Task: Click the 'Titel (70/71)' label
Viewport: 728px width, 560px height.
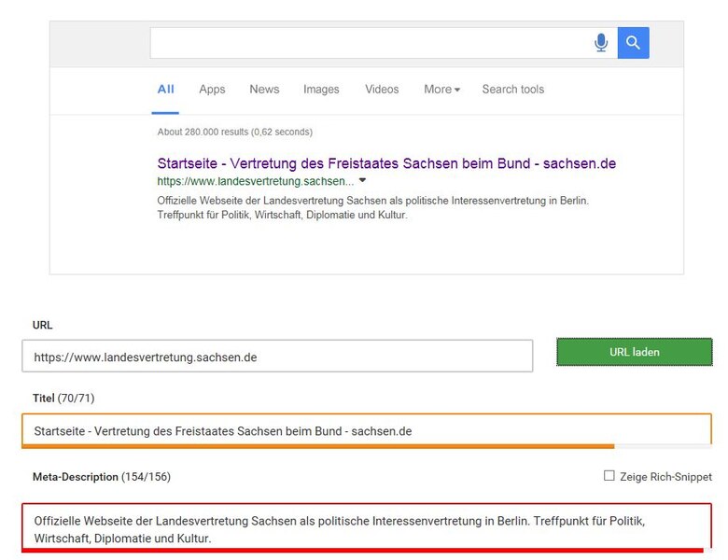Action: [63, 398]
